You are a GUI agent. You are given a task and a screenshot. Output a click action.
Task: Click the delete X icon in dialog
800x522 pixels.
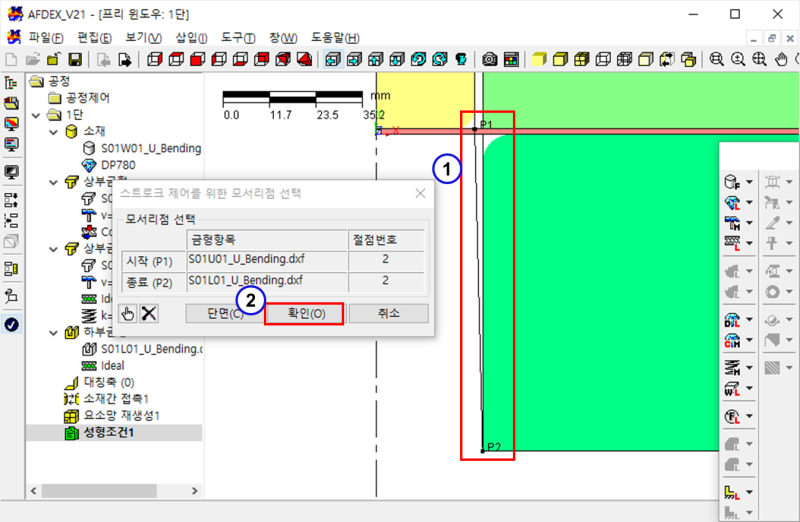149,314
